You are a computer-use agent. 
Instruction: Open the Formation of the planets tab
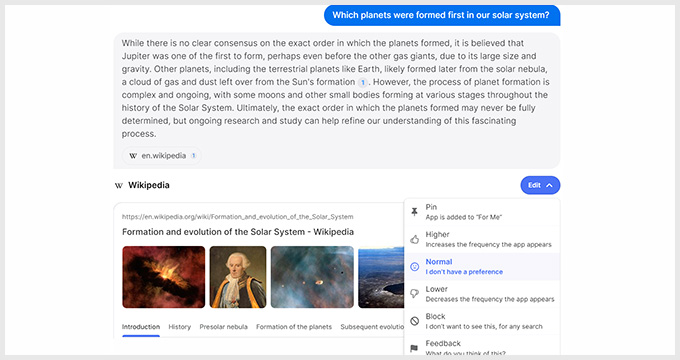pyautogui.click(x=294, y=327)
